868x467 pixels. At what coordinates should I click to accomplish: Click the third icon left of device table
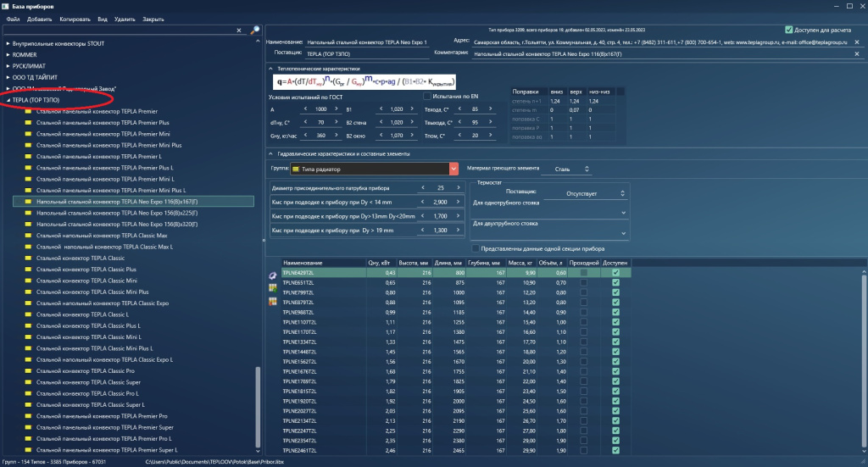coord(272,300)
